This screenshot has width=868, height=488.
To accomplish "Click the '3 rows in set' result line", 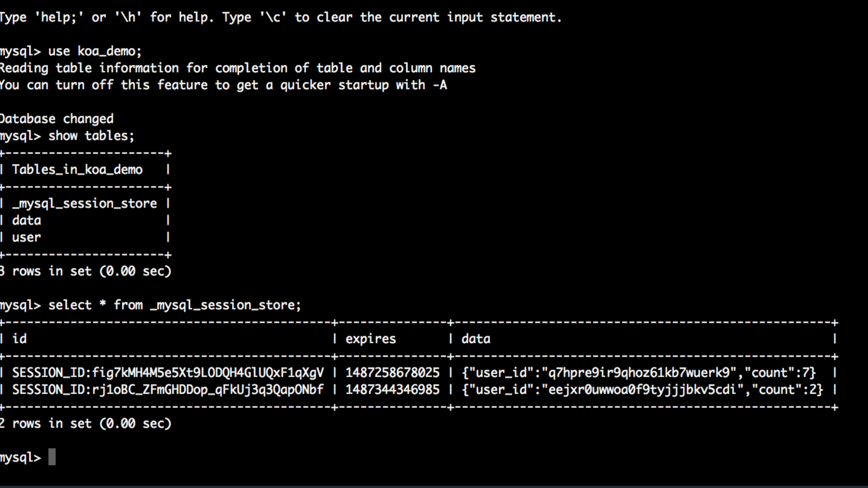I will point(85,271).
